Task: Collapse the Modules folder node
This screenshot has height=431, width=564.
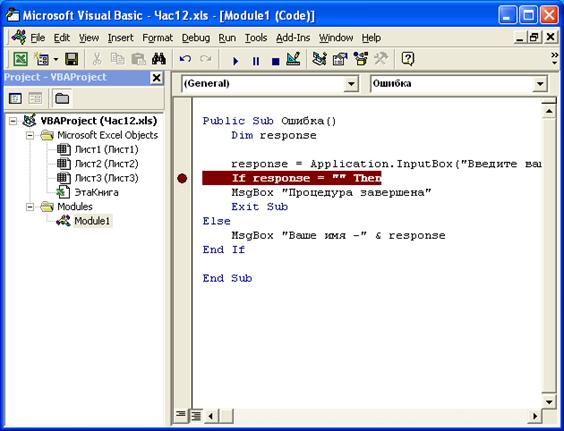Action: point(30,207)
